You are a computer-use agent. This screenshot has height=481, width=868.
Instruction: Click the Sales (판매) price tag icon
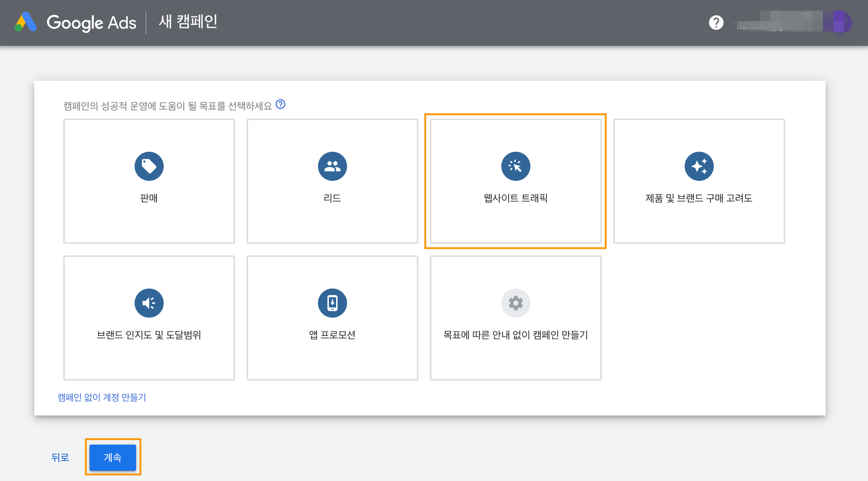(149, 166)
